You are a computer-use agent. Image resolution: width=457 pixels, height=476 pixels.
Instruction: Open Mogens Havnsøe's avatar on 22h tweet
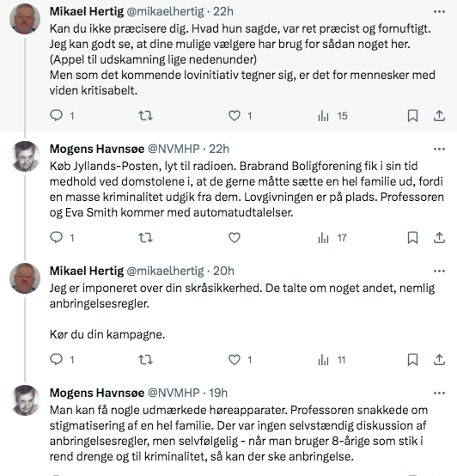(25, 156)
